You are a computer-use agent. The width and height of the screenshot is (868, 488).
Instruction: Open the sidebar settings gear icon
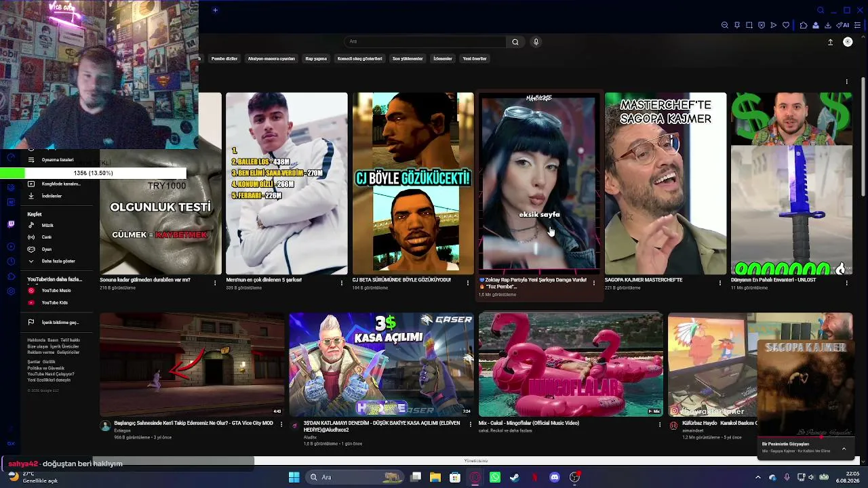[x=11, y=291]
